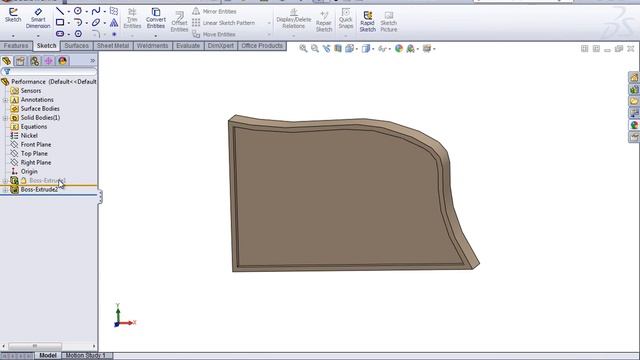Select the Tangent Arc tool
The image size is (640, 360).
pos(78,22)
